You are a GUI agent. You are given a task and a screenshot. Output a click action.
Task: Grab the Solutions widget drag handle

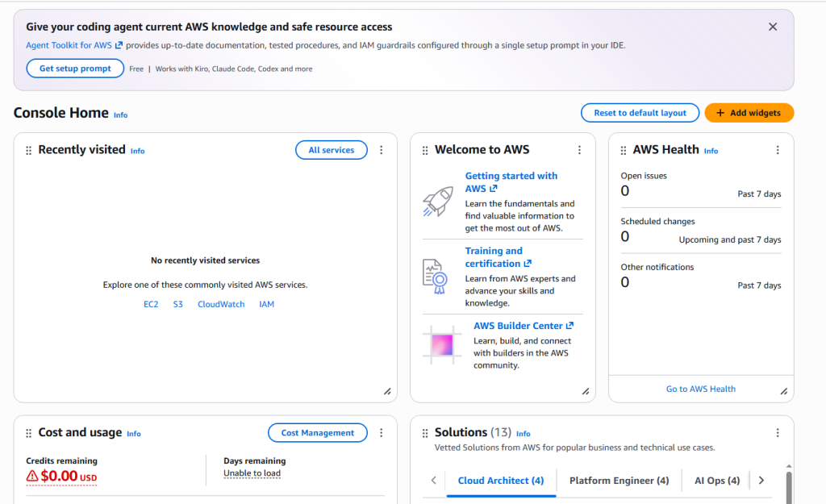click(x=425, y=433)
